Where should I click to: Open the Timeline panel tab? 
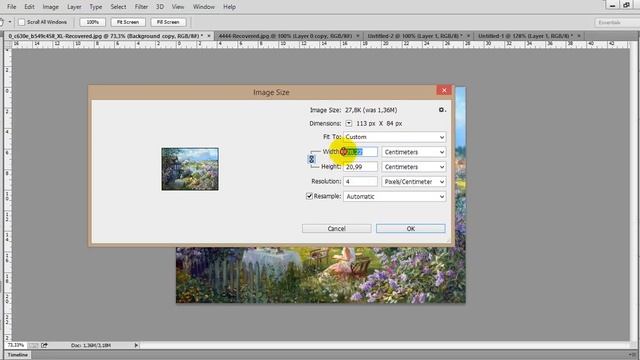tap(18, 355)
